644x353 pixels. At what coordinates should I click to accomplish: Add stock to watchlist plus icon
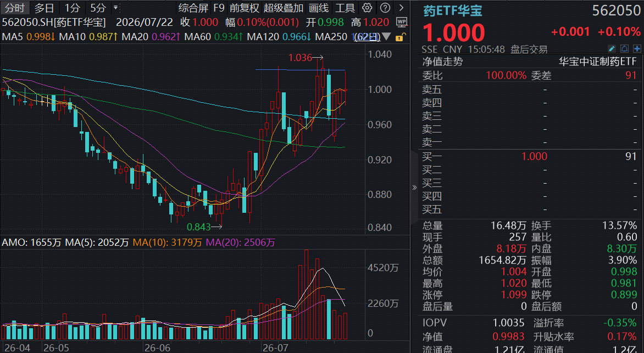pos(637,49)
